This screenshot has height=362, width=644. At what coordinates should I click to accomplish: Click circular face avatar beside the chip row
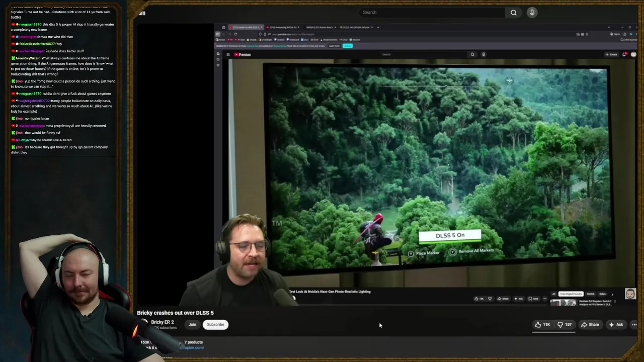tap(630, 294)
